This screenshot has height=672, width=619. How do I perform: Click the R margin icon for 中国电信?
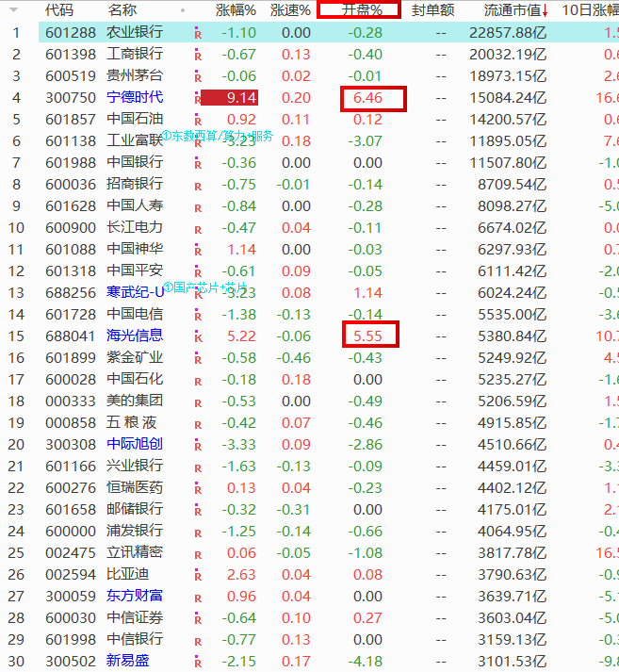tap(198, 315)
